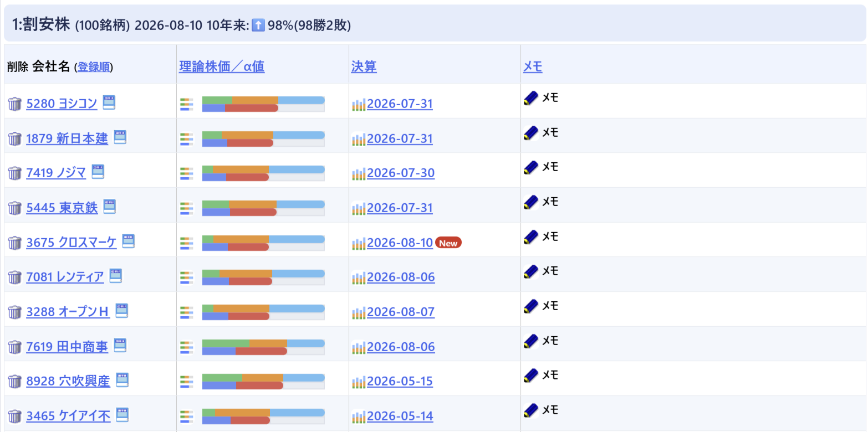Click the earnings chart icon in レンティア row
Viewport: 868px width, 432px height.
click(359, 277)
